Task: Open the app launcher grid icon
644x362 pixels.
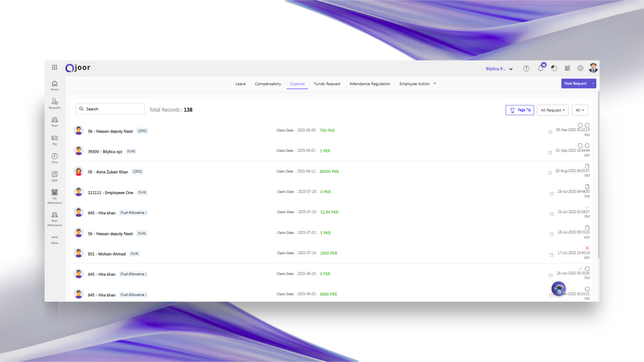Action: pos(55,67)
